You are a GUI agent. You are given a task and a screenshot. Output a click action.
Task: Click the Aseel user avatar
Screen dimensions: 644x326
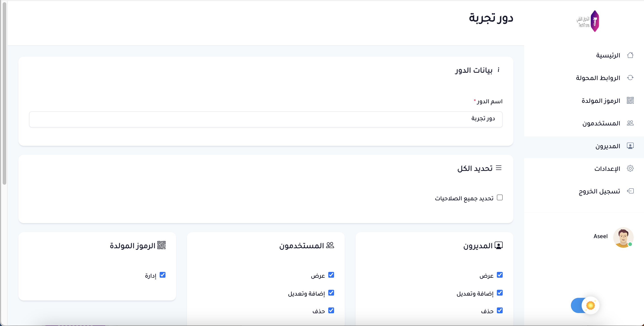623,237
